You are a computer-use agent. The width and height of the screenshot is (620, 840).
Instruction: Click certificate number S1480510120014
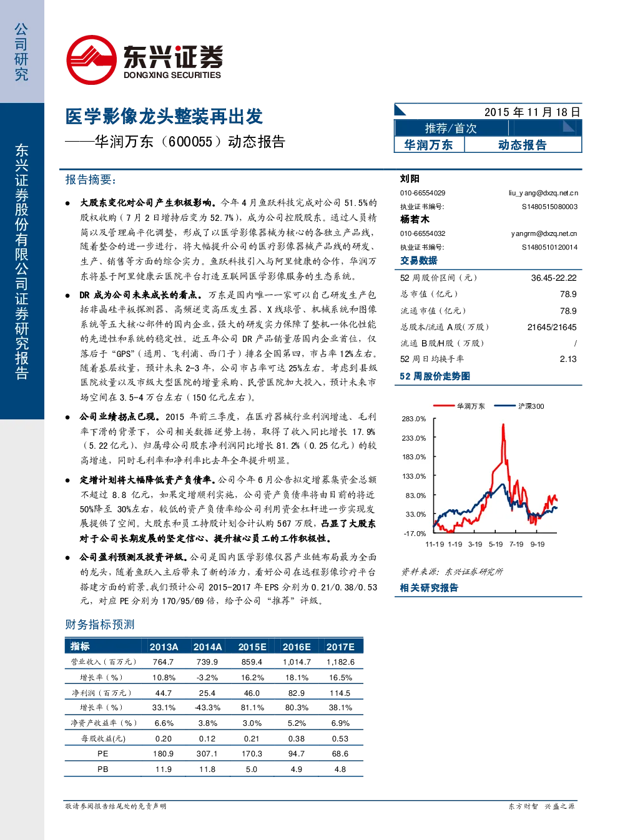pyautogui.click(x=549, y=247)
